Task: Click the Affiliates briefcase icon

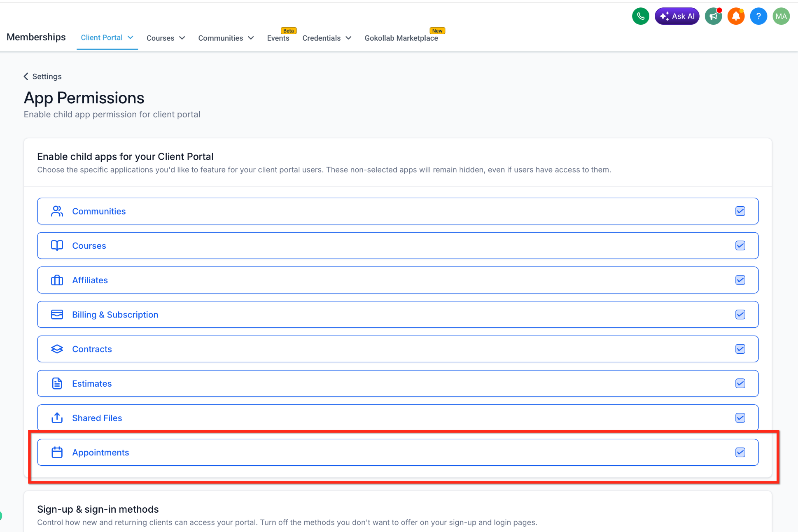Action: [x=57, y=280]
